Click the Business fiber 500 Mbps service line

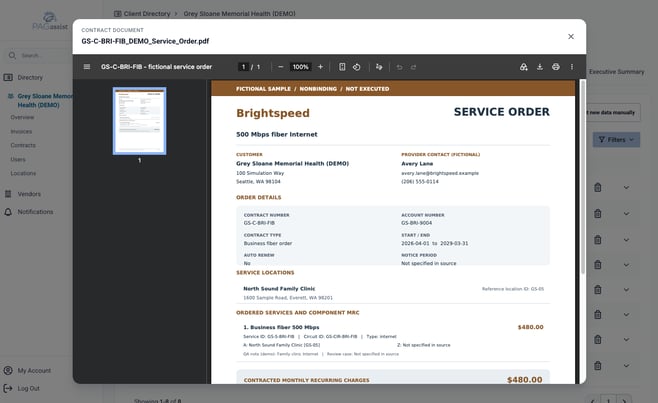click(x=281, y=327)
